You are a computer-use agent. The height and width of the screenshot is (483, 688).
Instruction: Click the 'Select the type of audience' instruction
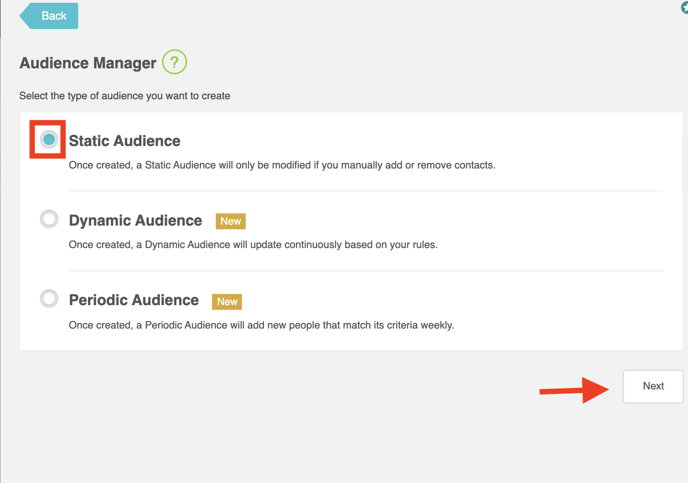point(125,96)
